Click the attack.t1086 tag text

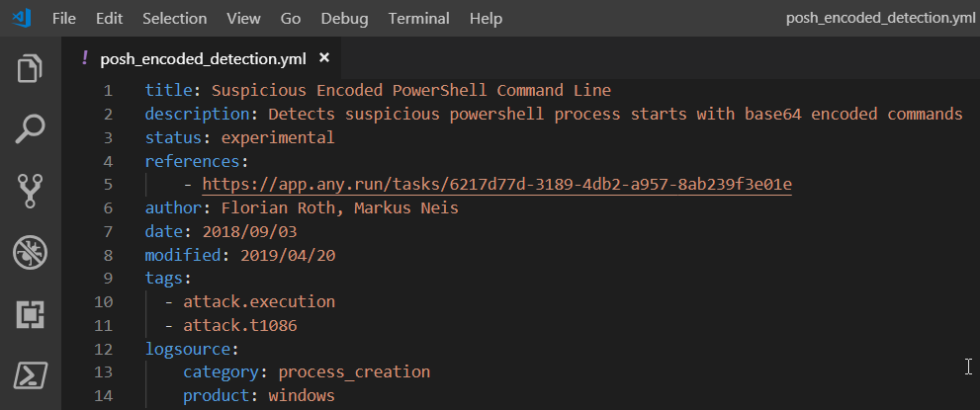coord(240,325)
